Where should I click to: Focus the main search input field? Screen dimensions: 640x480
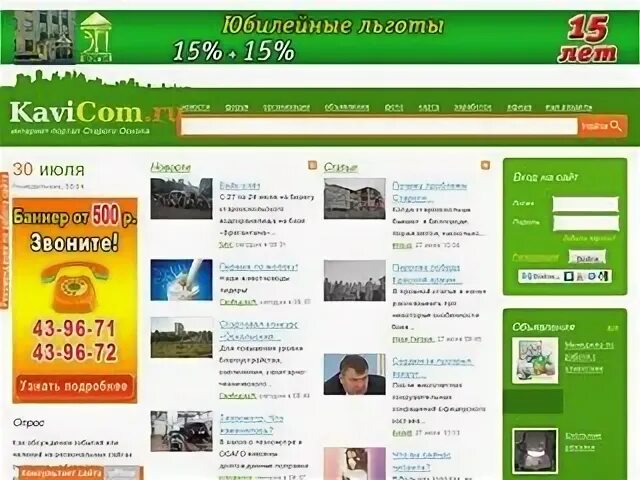pos(379,126)
